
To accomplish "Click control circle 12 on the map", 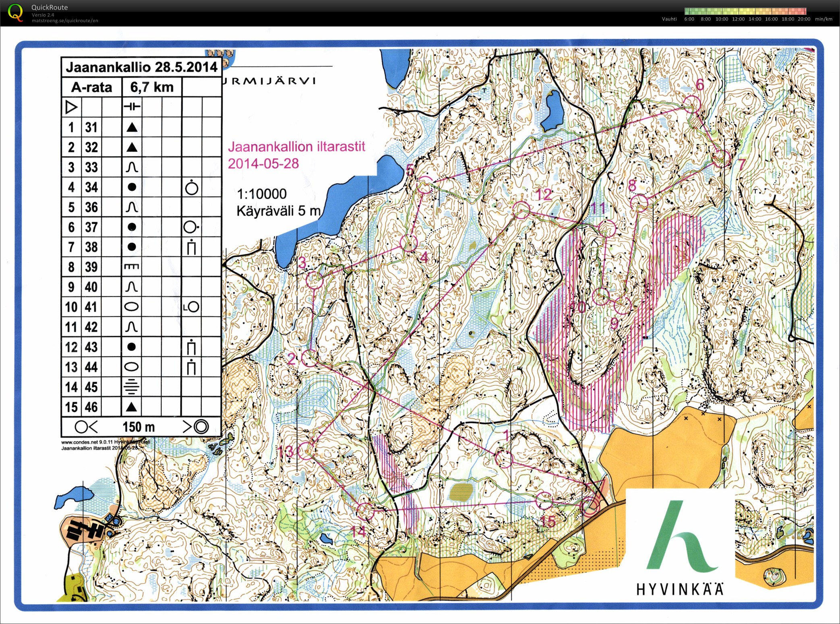I will click(521, 211).
